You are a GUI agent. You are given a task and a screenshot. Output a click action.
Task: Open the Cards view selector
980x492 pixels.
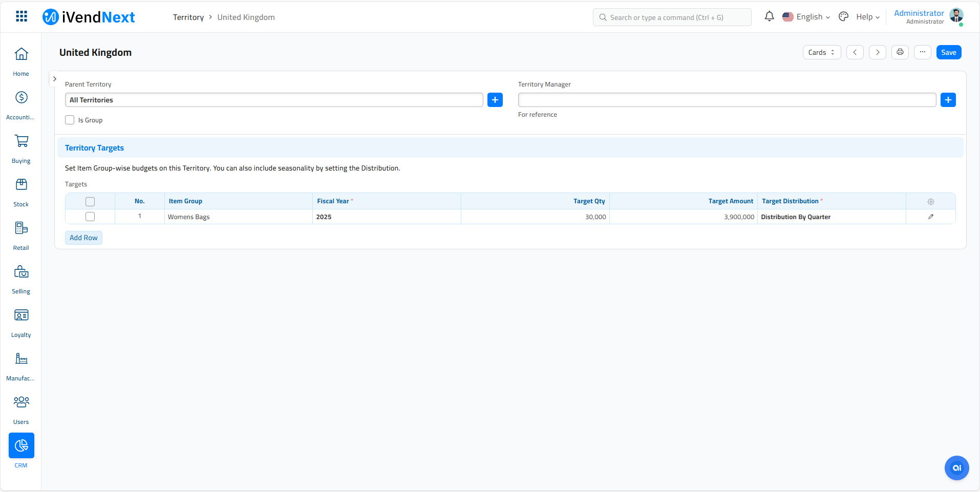click(x=821, y=52)
